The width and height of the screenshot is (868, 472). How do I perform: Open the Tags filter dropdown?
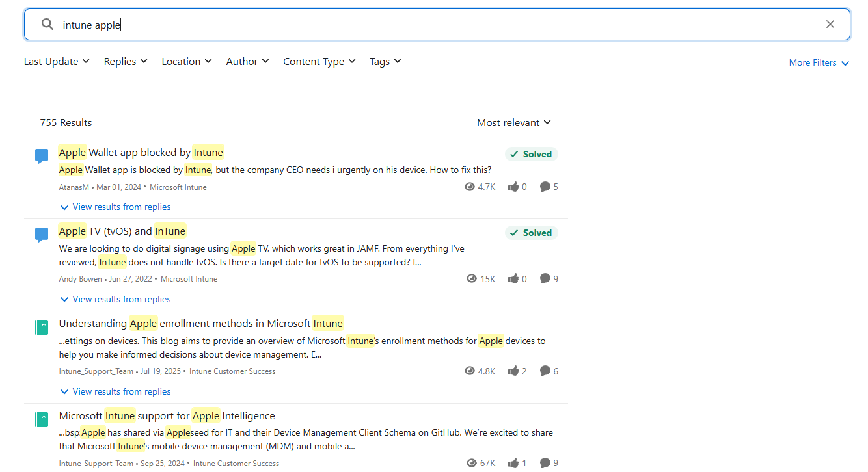tap(385, 62)
